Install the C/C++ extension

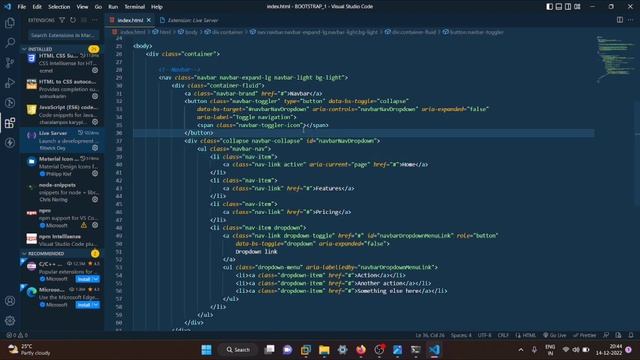[84, 279]
